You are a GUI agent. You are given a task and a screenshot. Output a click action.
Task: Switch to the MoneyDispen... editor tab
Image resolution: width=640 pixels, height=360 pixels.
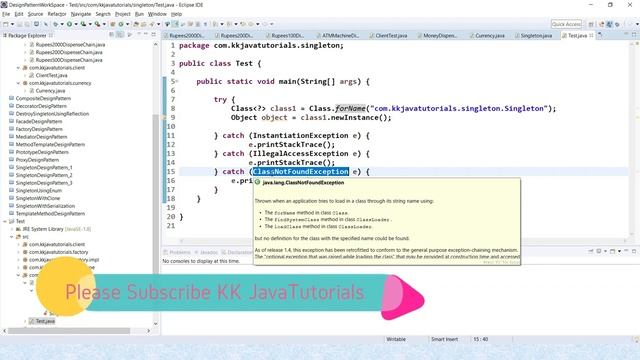click(x=436, y=36)
